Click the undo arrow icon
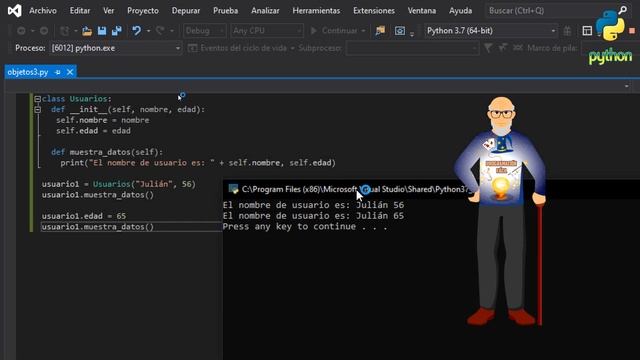The height and width of the screenshot is (360, 640). click(x=136, y=31)
